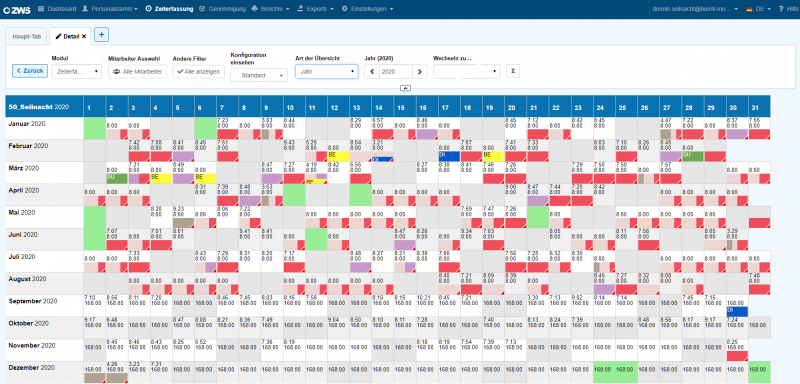The image size is (800, 384).
Task: Click the yellow BE cell in Februar day 12
Action: click(338, 156)
